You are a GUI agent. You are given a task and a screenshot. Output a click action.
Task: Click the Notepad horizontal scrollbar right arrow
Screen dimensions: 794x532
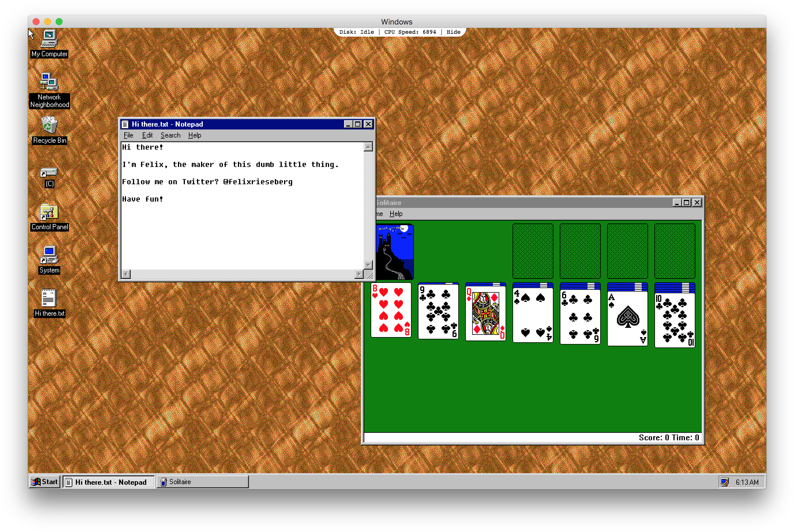[359, 274]
